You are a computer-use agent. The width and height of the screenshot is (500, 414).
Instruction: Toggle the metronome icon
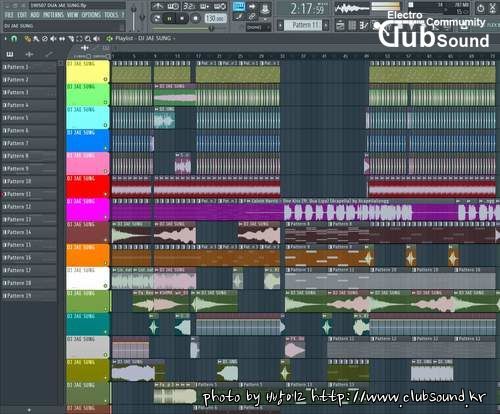pos(158,6)
